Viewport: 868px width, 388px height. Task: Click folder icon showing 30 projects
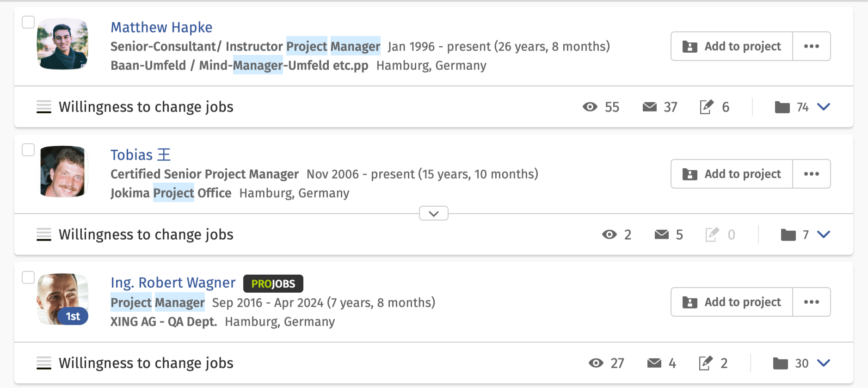[x=781, y=363]
